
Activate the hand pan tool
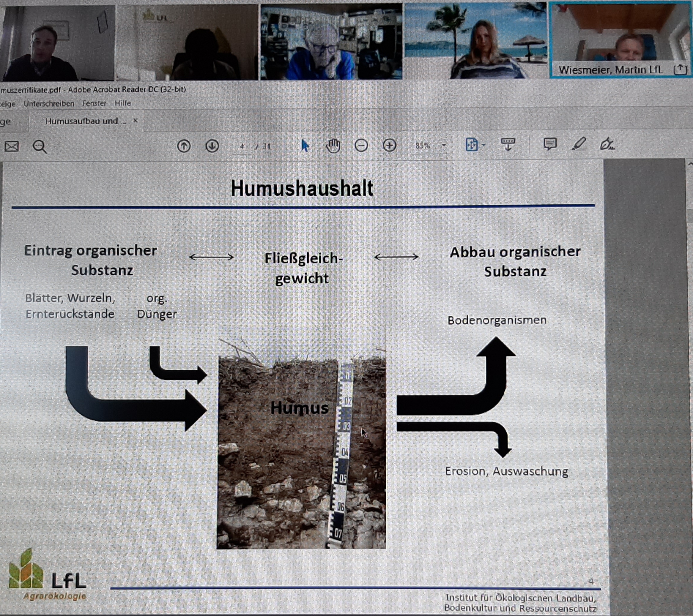click(x=333, y=146)
